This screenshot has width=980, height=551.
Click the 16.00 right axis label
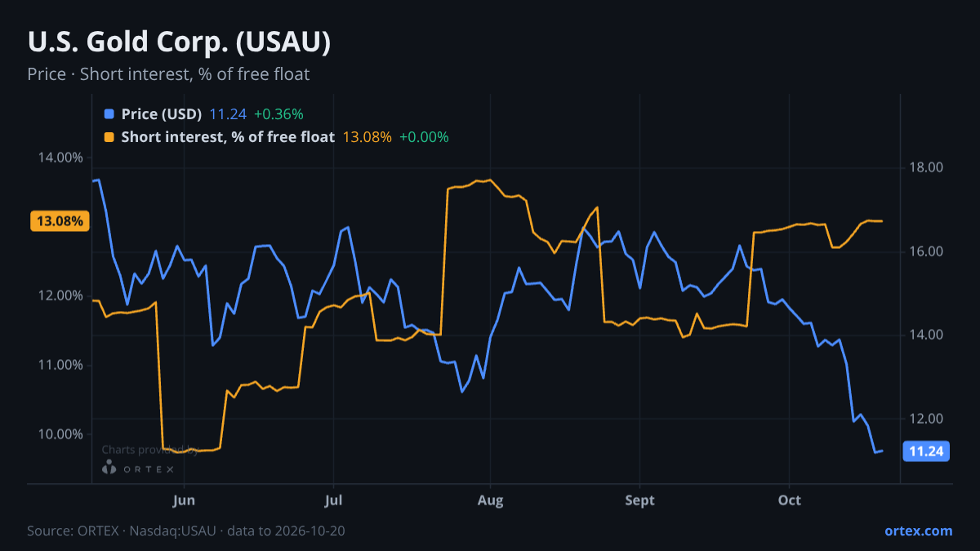click(x=926, y=251)
